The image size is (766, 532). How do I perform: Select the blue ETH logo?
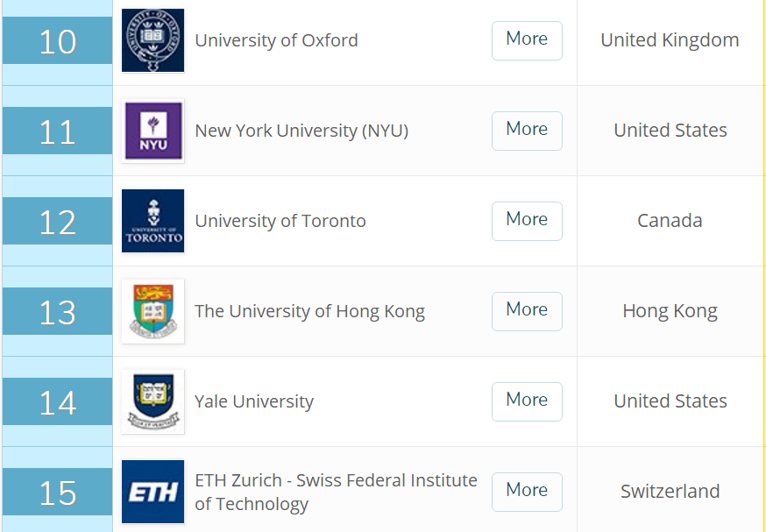[x=152, y=492]
